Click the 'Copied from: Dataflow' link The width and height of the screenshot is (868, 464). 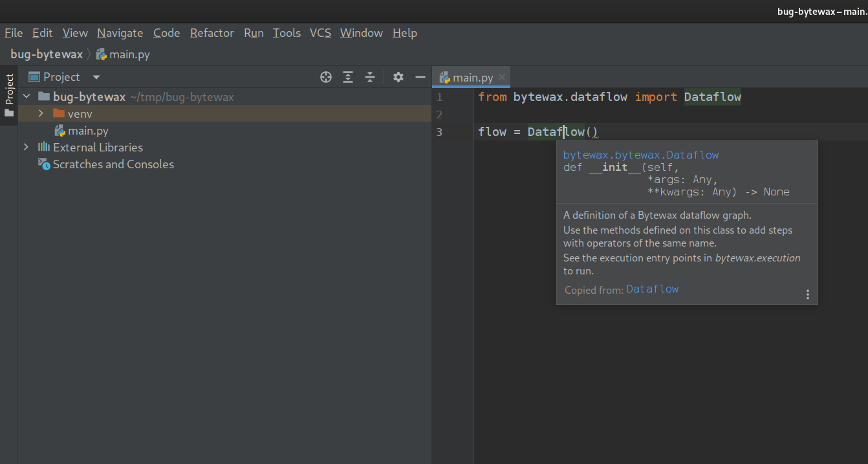coord(653,289)
